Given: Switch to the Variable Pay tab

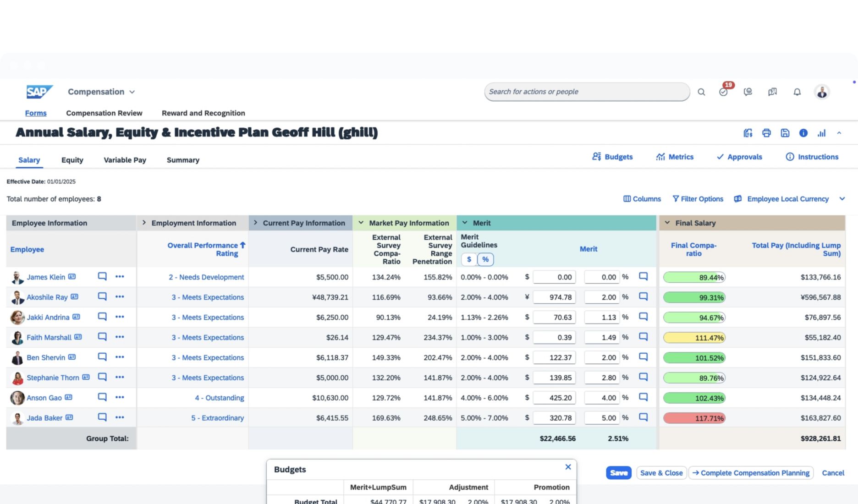Looking at the screenshot, I should point(125,160).
